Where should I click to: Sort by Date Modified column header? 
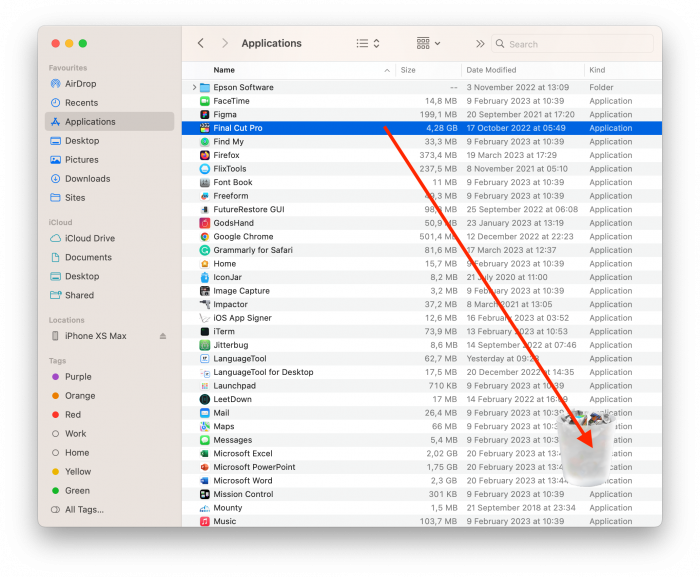pyautogui.click(x=491, y=70)
